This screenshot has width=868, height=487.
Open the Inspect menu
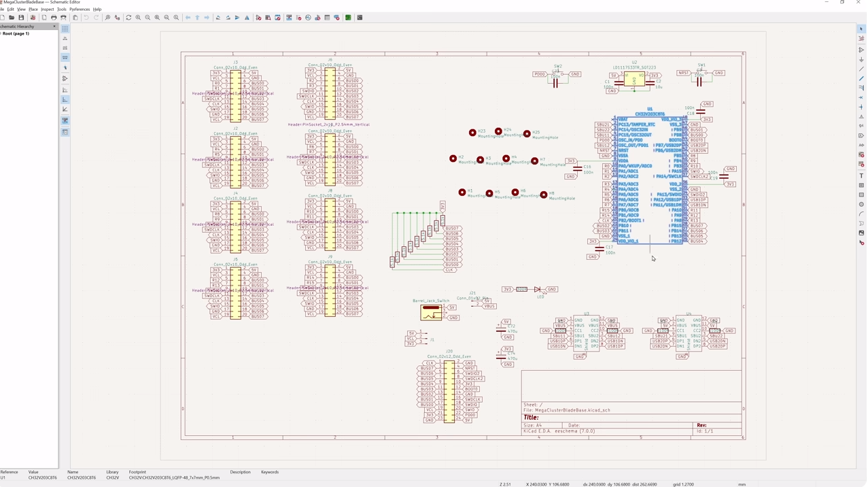coord(47,10)
